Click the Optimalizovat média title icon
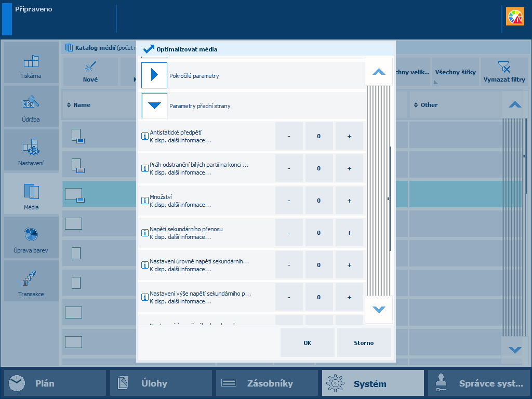This screenshot has height=399, width=532. point(149,49)
